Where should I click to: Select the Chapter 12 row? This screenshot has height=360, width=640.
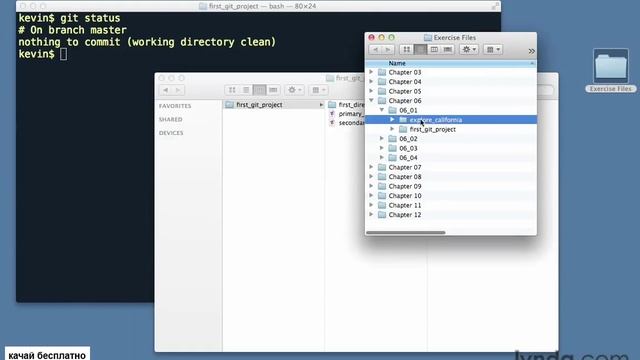click(451, 215)
